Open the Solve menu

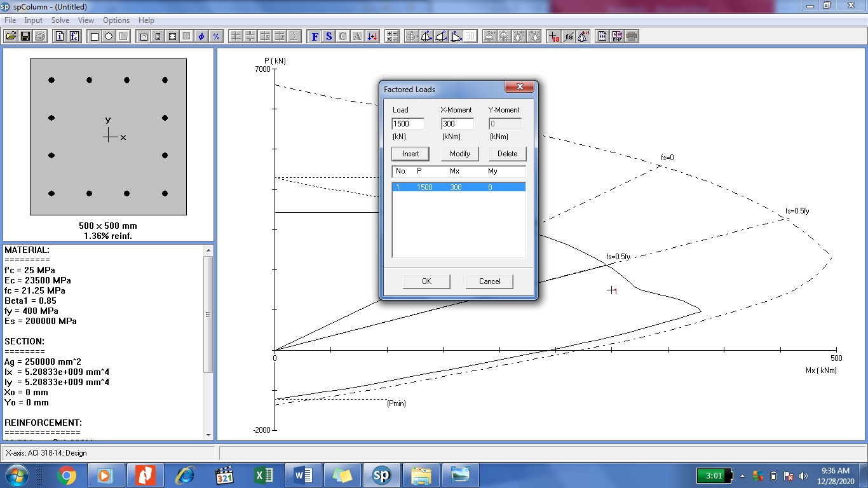[60, 20]
